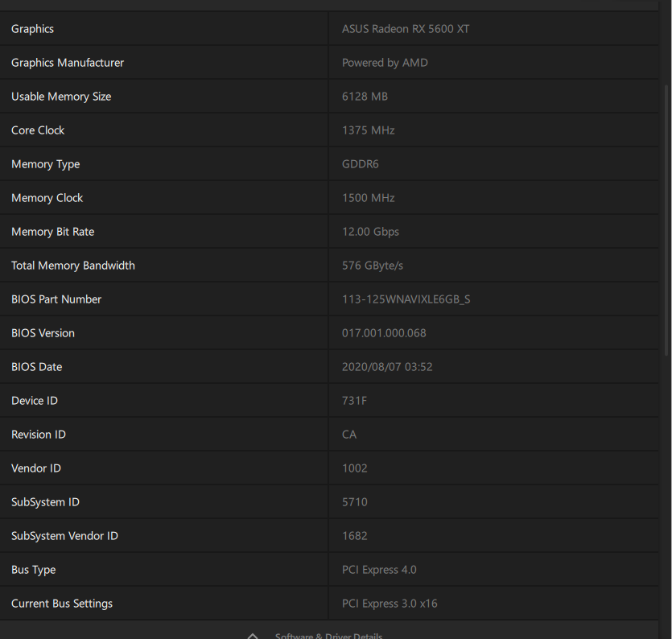Select the 'Bus Type' label
672x639 pixels.
[x=34, y=570]
